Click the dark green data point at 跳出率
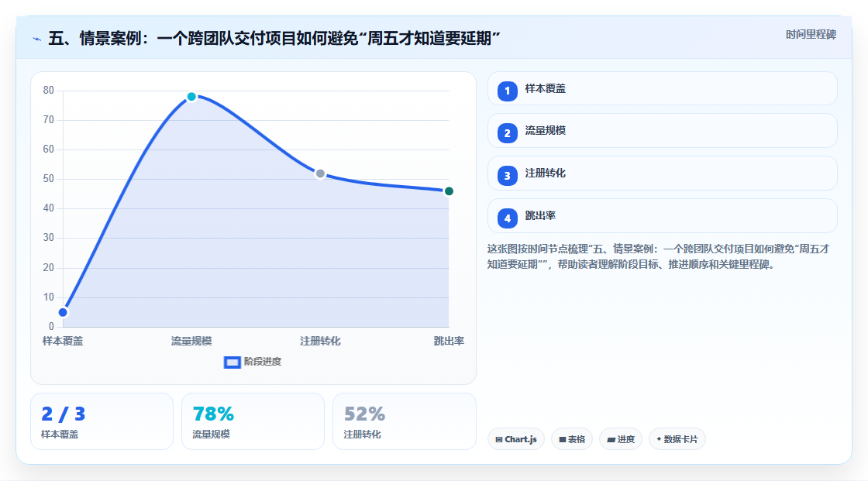 449,191
